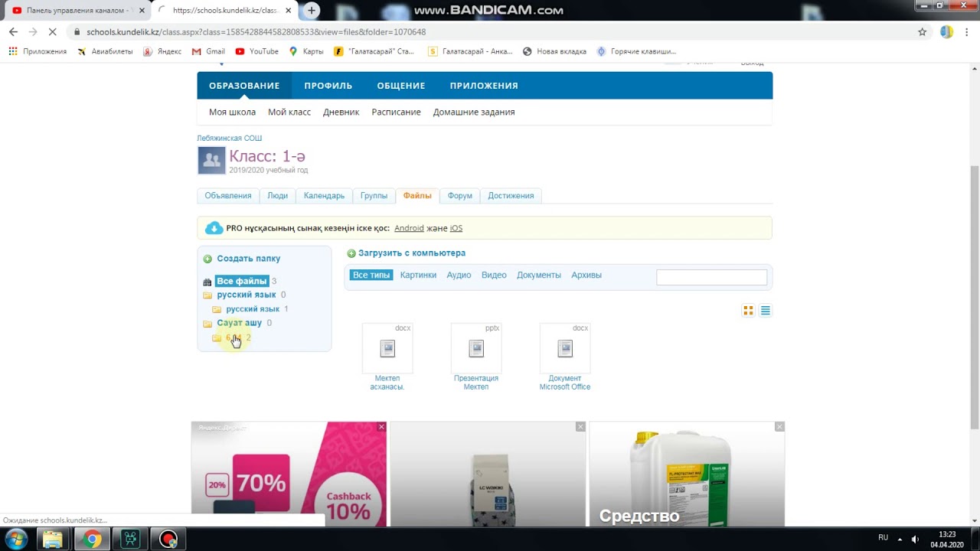Open the Образование main menu
Image resolution: width=980 pixels, height=551 pixels.
coord(244,86)
